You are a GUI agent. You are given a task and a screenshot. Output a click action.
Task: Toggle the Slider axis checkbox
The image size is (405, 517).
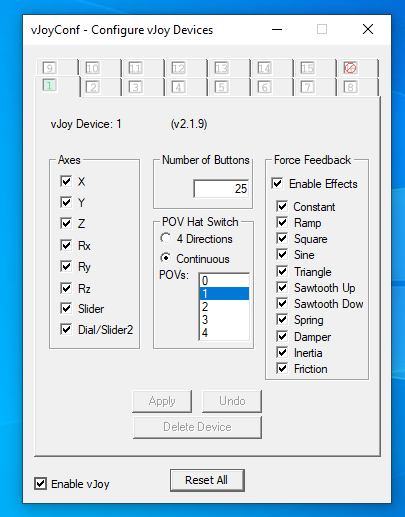click(x=66, y=308)
